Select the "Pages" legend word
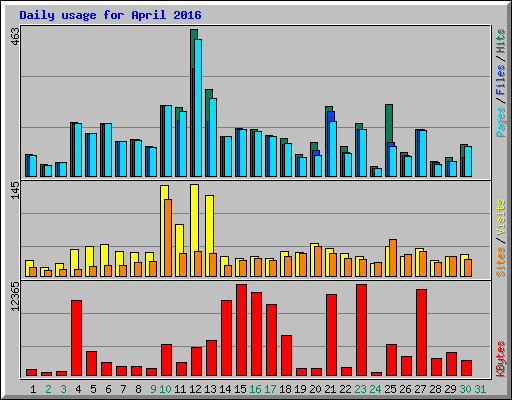 tap(500, 122)
